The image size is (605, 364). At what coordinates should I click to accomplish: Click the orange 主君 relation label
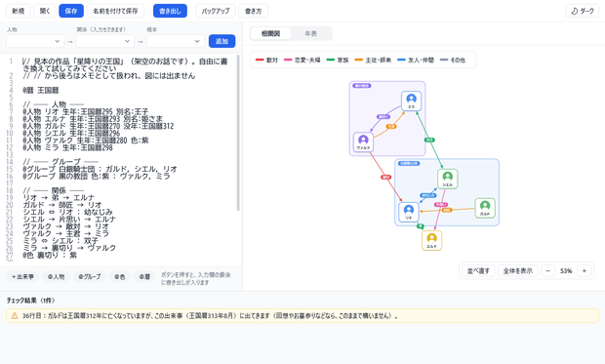[391, 126]
